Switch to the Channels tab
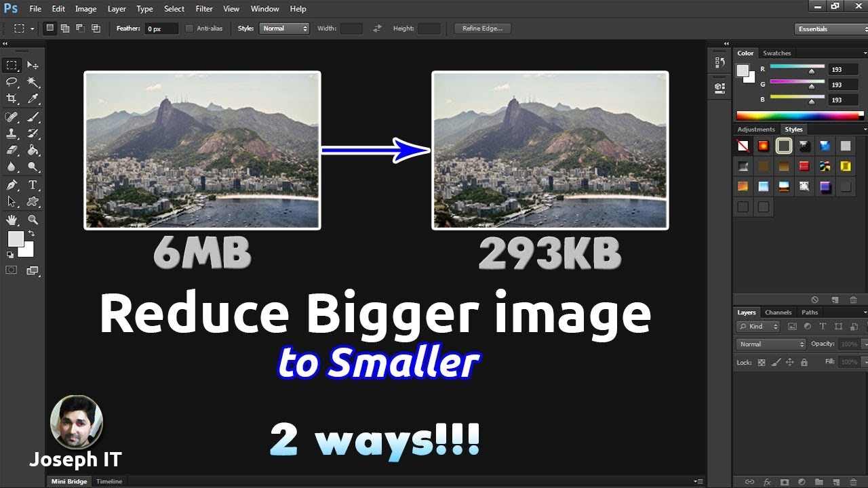Viewport: 868px width, 488px height. [778, 312]
